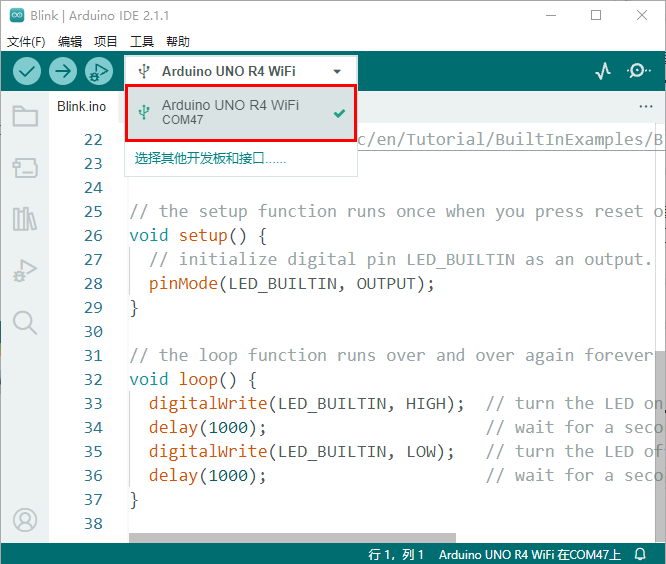This screenshot has height=564, width=666.
Task: Close the Arduino IDE window
Action: (x=642, y=15)
